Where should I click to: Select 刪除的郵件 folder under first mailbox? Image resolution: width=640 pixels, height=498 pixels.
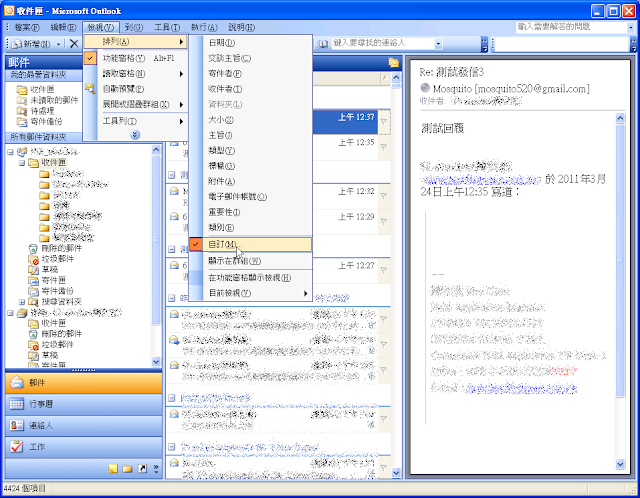[61, 248]
